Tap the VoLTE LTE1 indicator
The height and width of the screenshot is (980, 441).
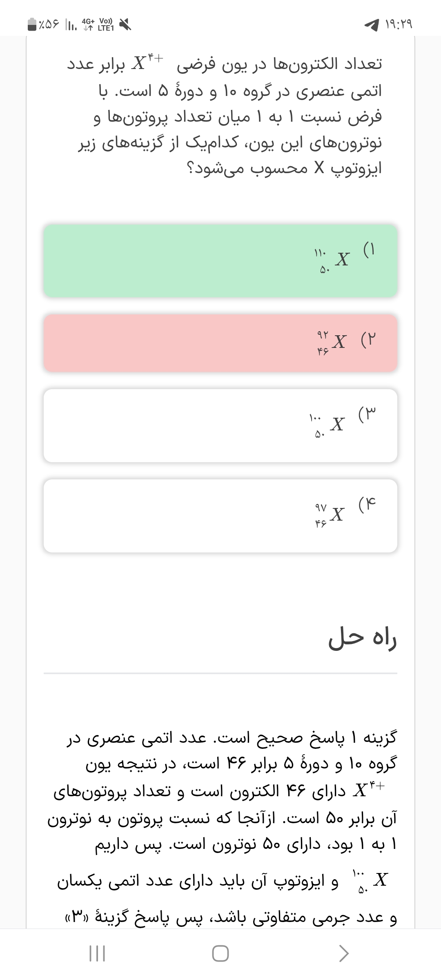pos(106,24)
